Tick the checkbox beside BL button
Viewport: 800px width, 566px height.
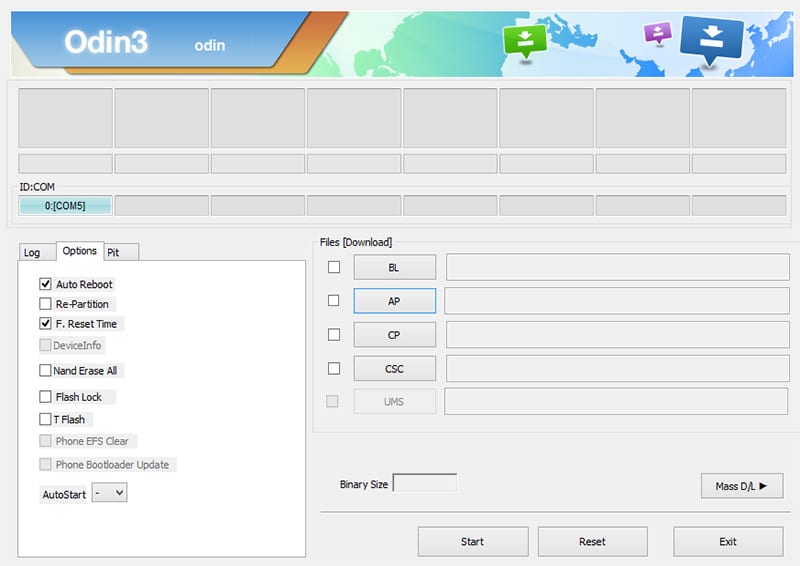tap(334, 267)
